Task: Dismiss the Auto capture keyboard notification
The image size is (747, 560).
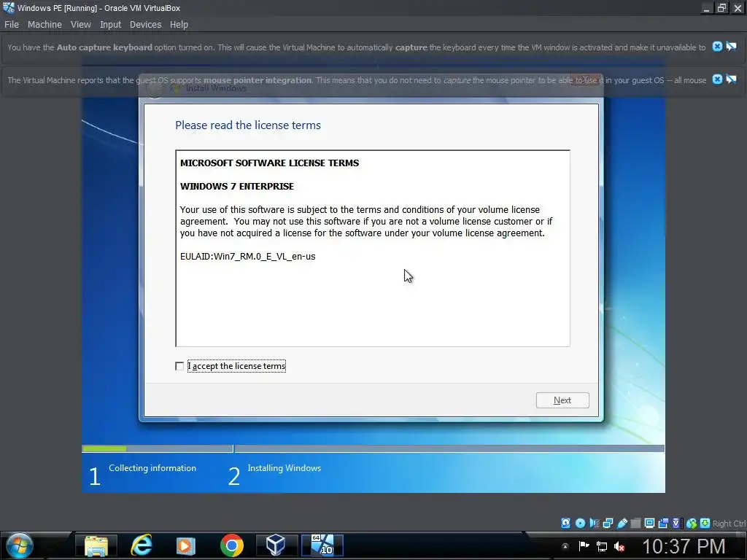Action: pyautogui.click(x=717, y=47)
